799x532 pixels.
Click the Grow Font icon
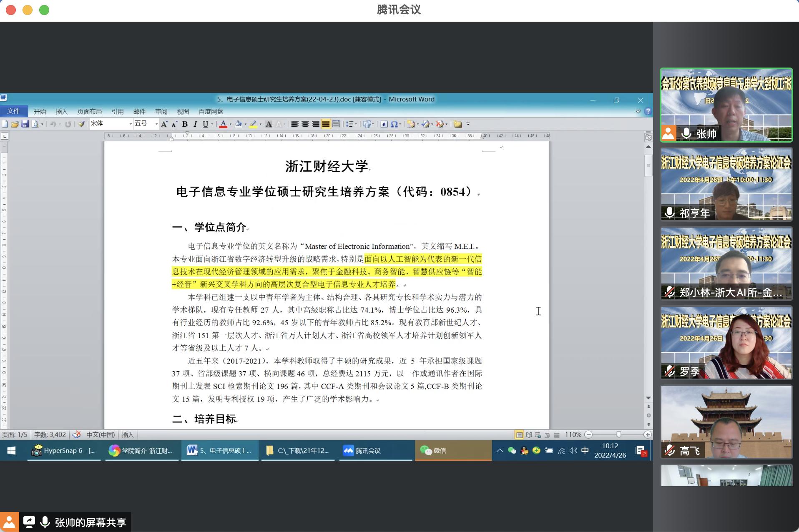tap(164, 124)
